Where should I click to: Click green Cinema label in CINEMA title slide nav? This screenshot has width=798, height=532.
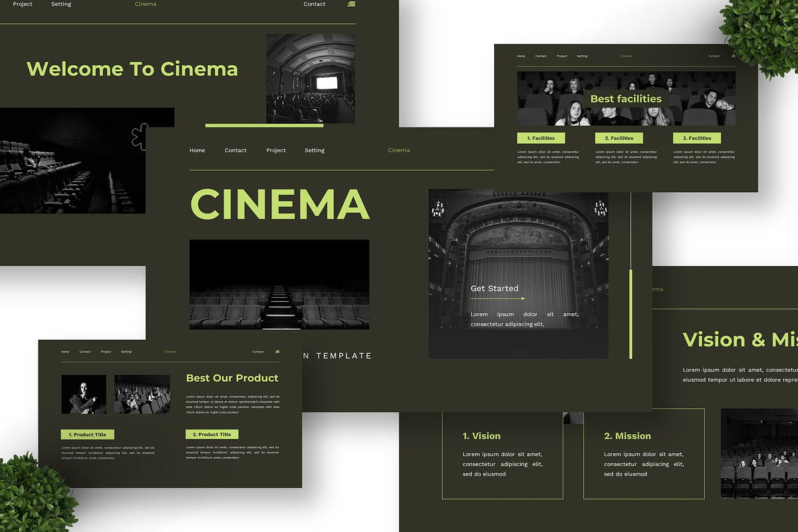399,150
